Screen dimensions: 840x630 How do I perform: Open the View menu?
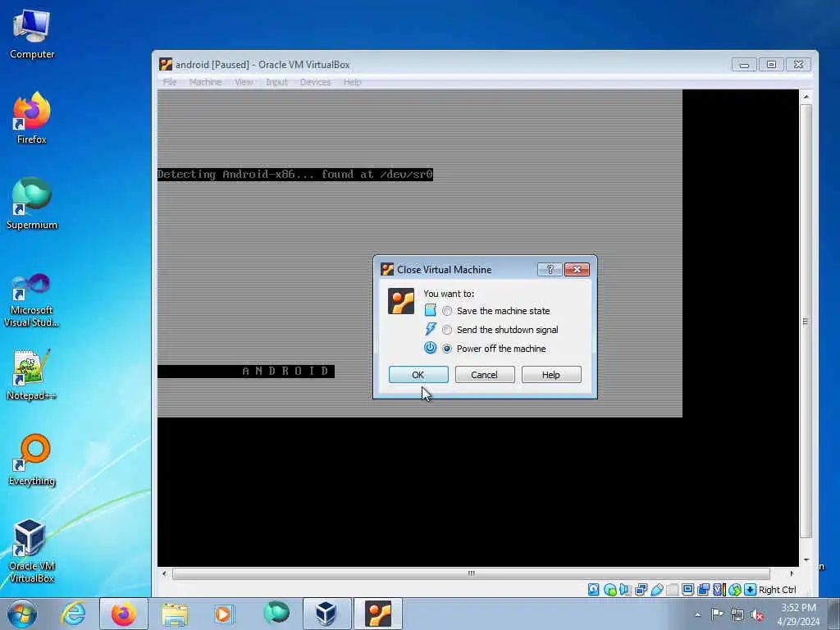point(244,82)
